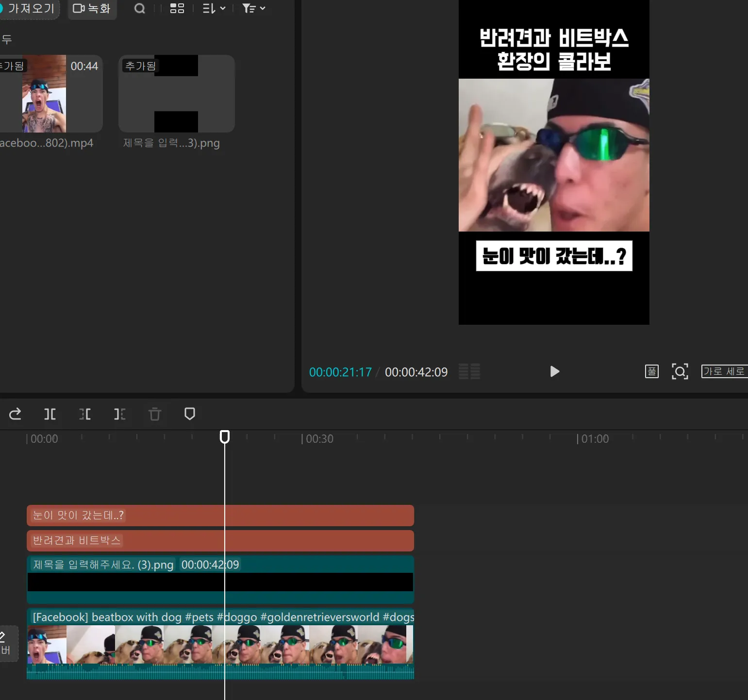The image size is (748, 700).
Task: Open the 가로 세로 aspect ratio selector
Action: click(724, 371)
